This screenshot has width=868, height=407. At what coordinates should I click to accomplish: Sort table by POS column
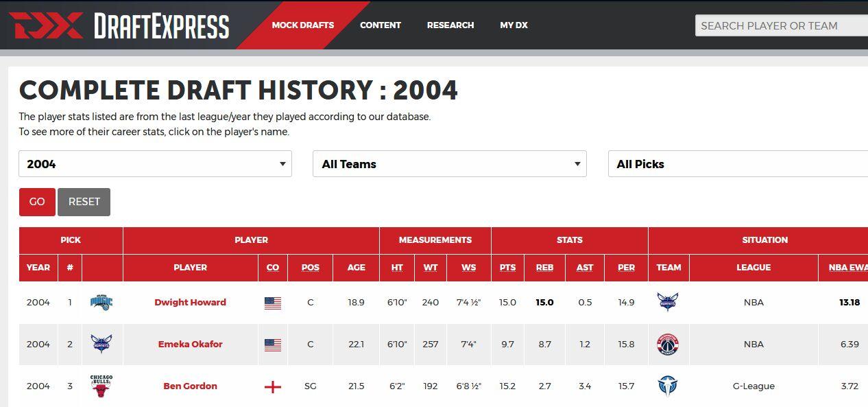[310, 268]
